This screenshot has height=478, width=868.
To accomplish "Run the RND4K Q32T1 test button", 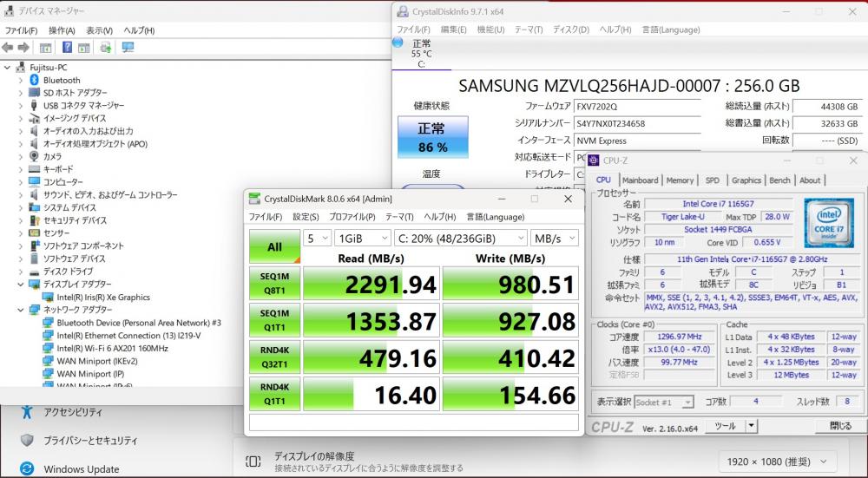I will (x=274, y=357).
